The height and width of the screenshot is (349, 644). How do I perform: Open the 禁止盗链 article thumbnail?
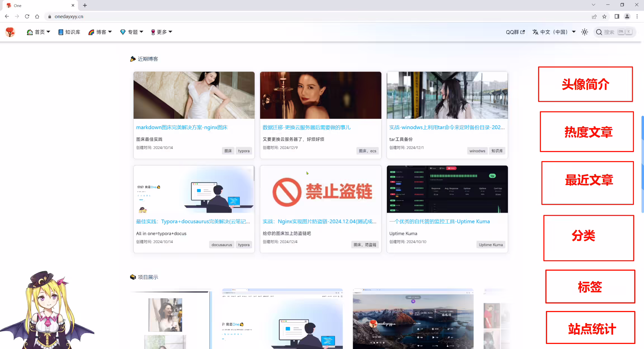(321, 189)
